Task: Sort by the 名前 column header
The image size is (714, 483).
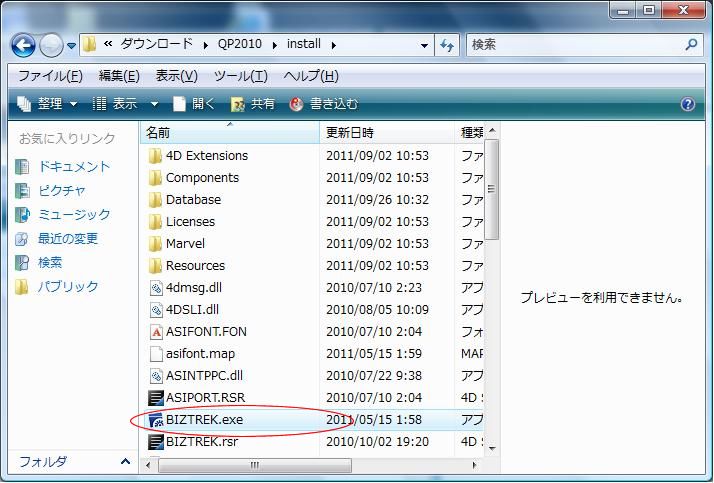Action: 230,132
